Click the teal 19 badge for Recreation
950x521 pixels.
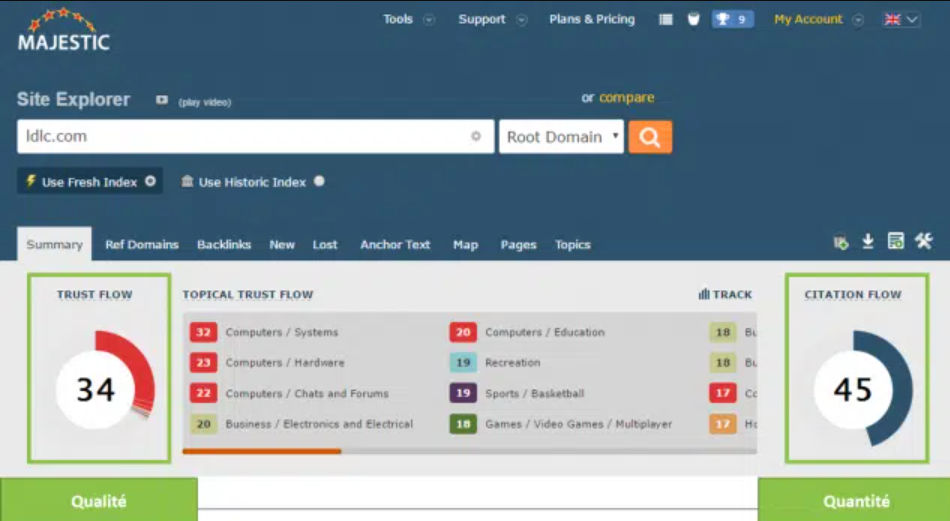tap(463, 362)
